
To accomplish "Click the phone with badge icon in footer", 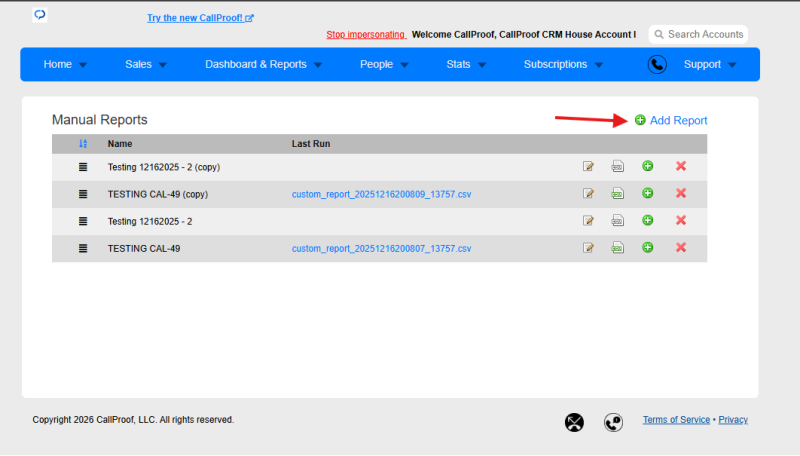I will [613, 422].
